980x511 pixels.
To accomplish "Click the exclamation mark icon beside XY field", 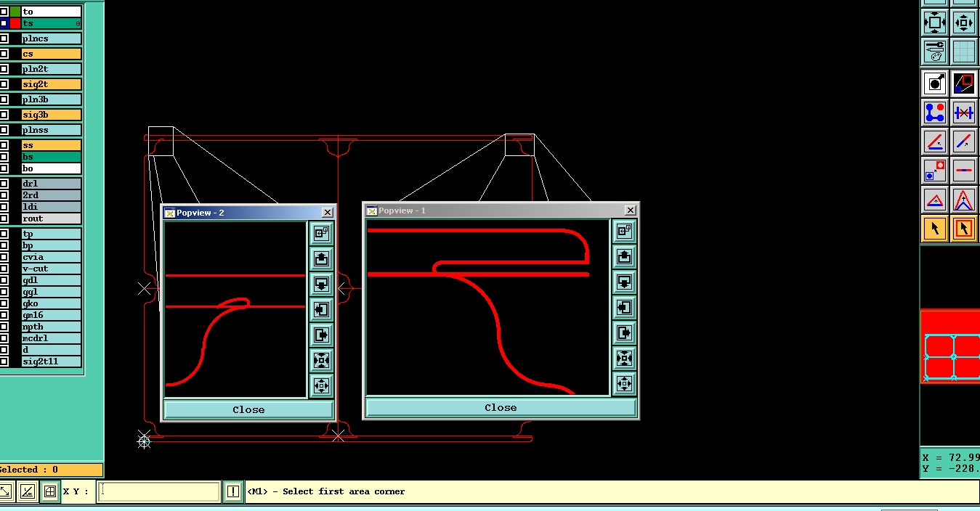I will [232, 491].
